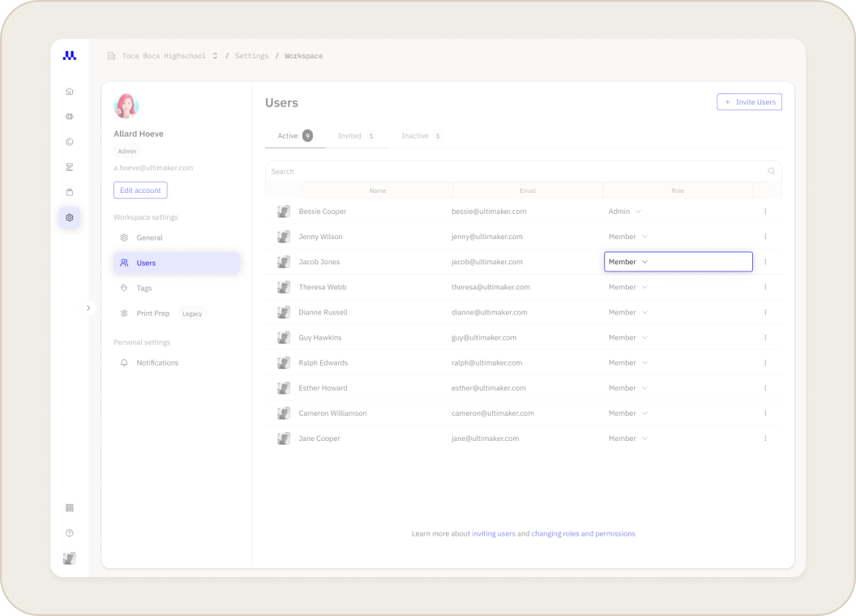Click Workspace in the breadcrumb
Viewport: 856px width, 616px height.
tap(303, 56)
